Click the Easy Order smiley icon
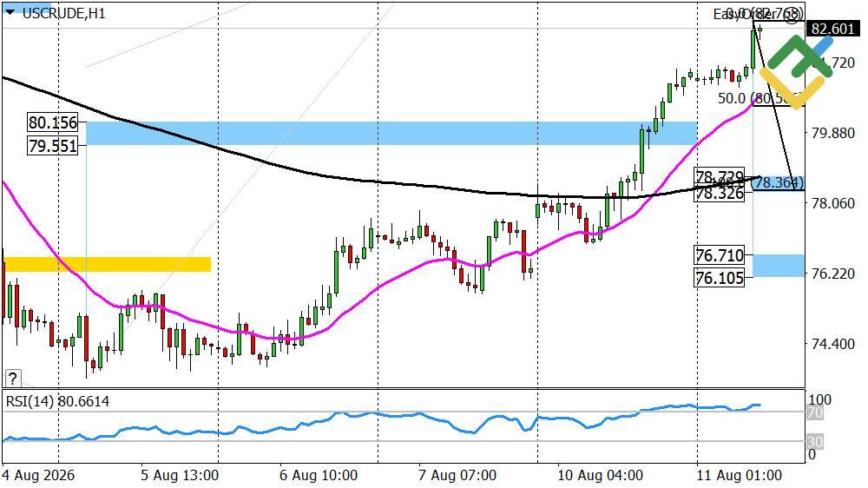868x488 pixels. [x=792, y=16]
